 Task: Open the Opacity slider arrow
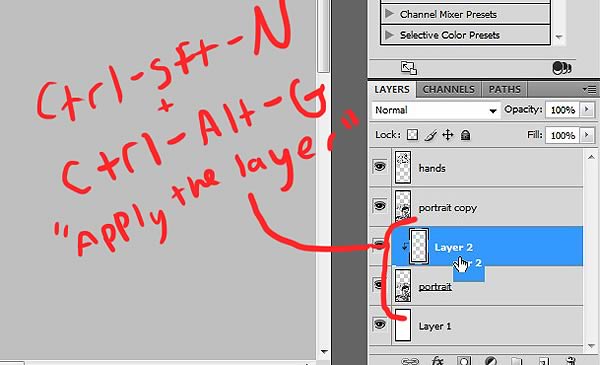point(587,110)
